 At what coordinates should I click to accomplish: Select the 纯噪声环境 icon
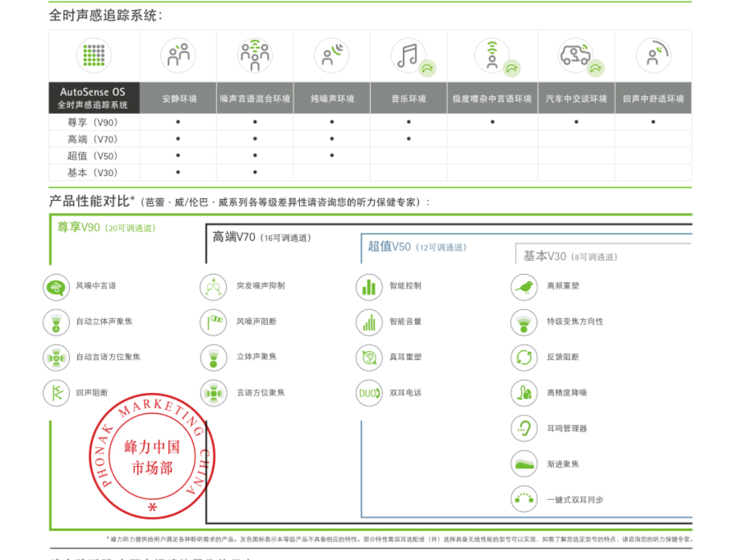[x=332, y=55]
